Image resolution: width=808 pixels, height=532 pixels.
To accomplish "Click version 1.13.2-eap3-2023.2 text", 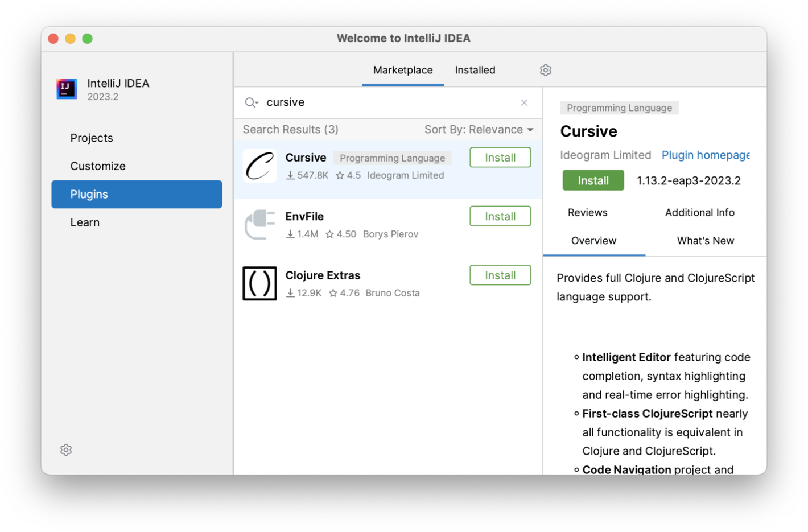I will click(689, 180).
